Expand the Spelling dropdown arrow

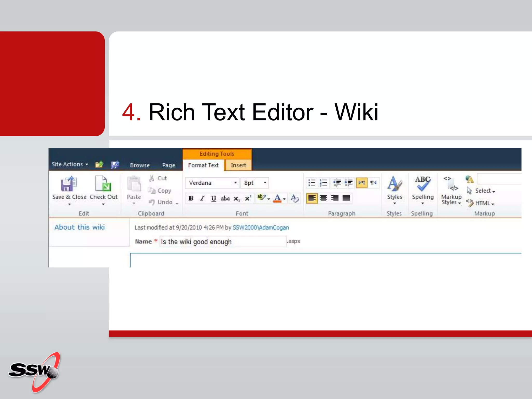point(423,203)
